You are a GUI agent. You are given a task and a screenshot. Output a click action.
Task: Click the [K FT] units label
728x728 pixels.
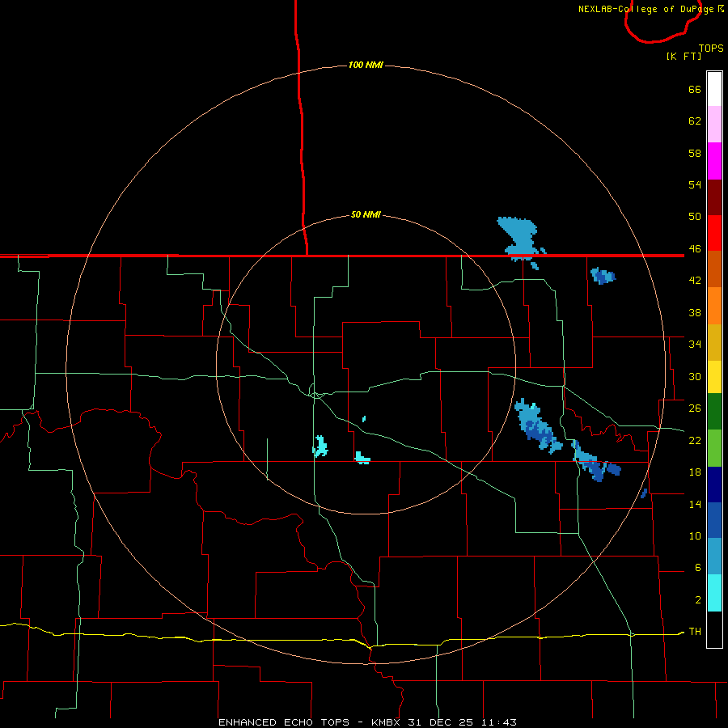(x=684, y=56)
